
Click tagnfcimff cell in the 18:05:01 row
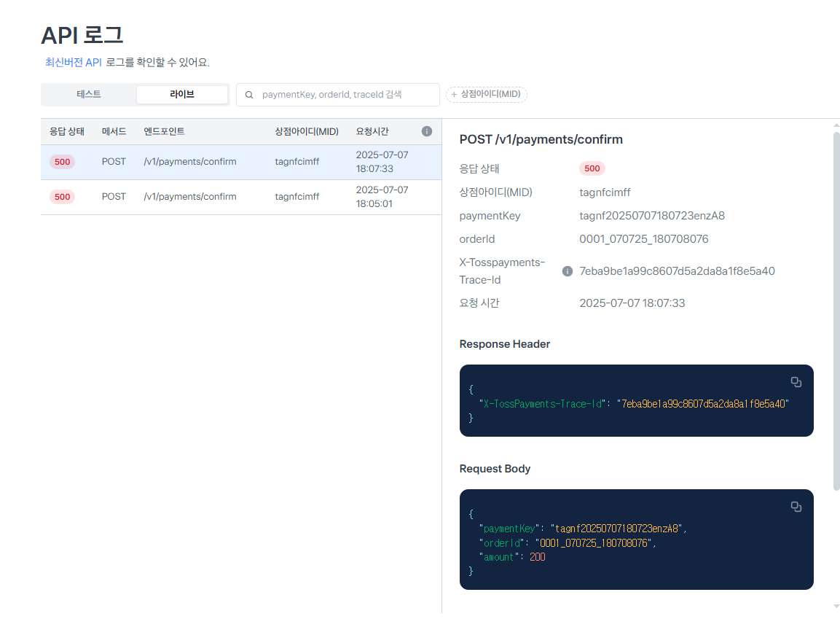coord(297,197)
